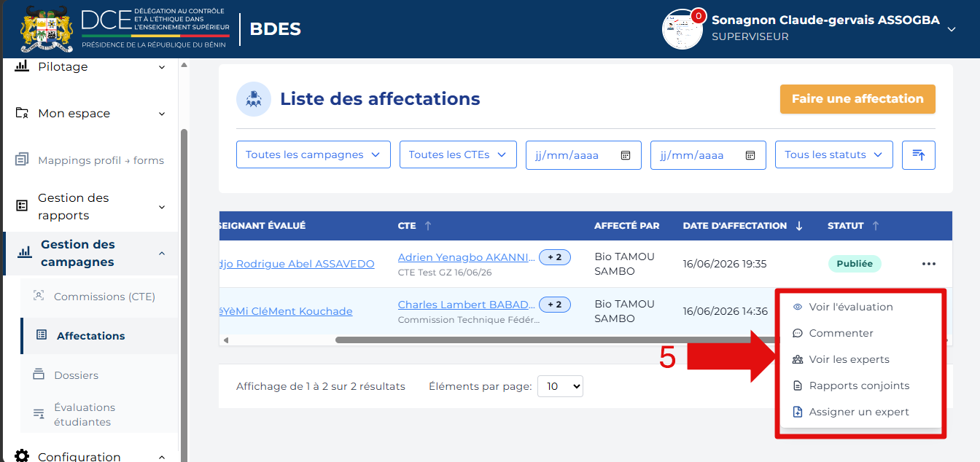Open Toutes les campagnes dropdown

point(314,154)
